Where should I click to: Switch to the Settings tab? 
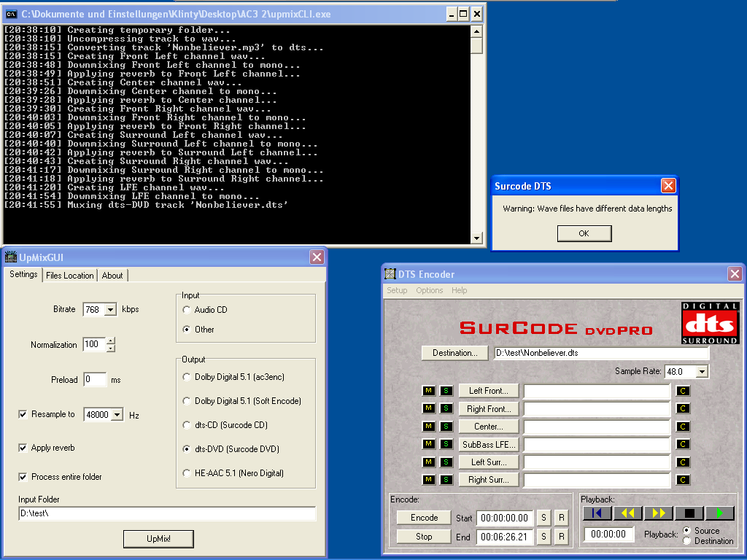pos(23,274)
